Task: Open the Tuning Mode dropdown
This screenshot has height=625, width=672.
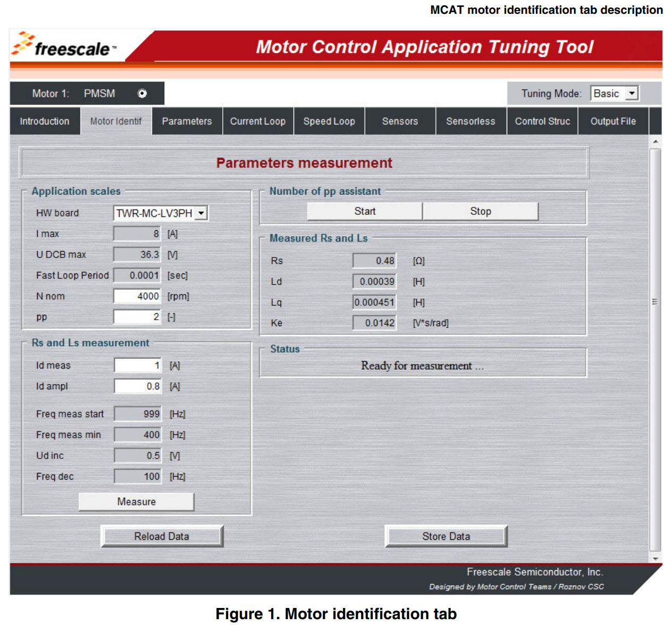Action: click(614, 93)
